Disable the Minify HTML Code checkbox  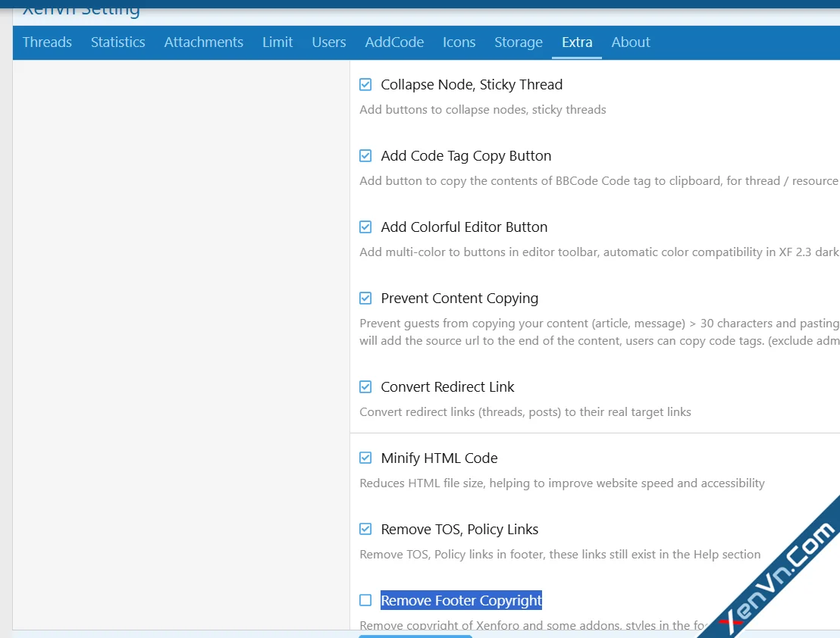(x=365, y=458)
